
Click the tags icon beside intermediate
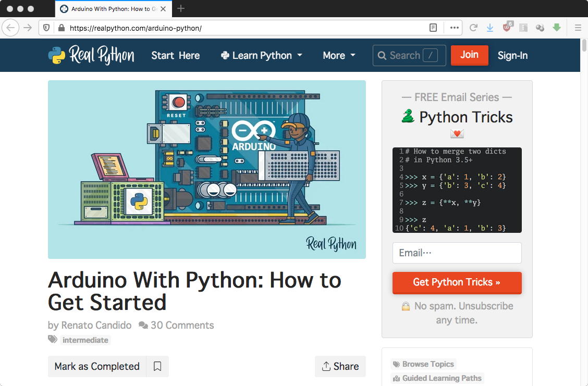click(53, 340)
